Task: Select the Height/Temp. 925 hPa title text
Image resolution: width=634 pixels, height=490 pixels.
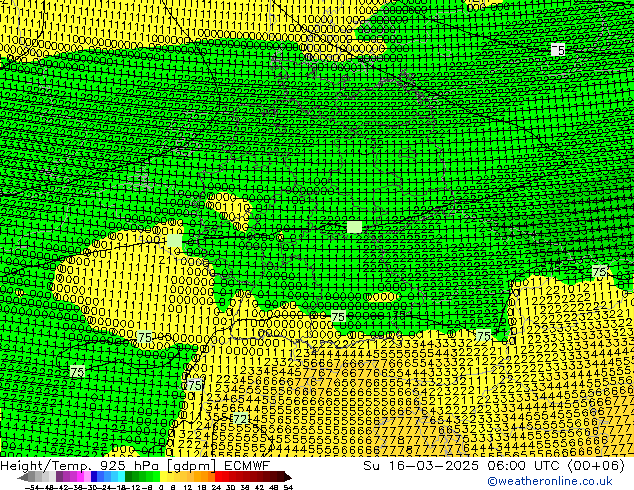Action: (80, 466)
